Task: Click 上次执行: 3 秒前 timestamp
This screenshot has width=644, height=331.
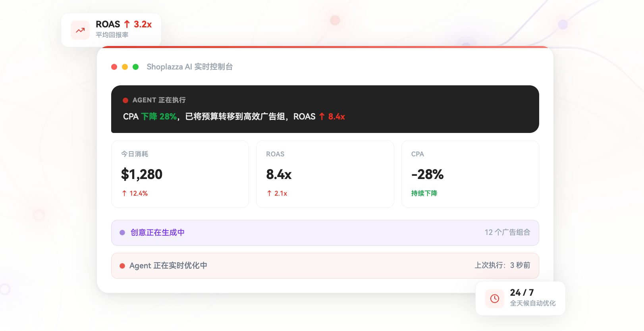Action: coord(503,265)
